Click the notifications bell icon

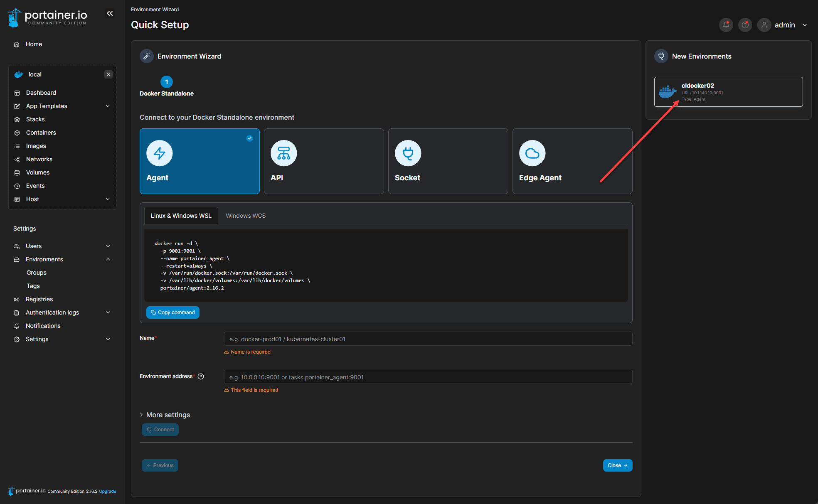click(x=726, y=25)
